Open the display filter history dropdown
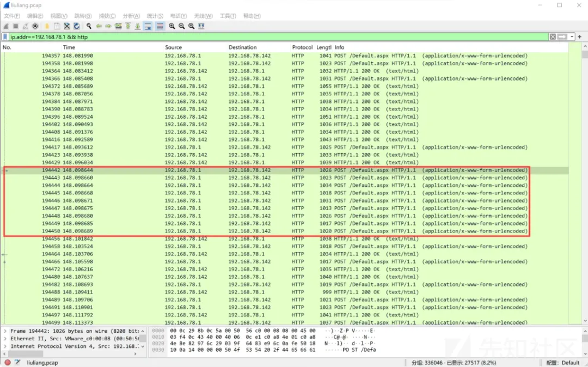Screen dimensions: 588x367 [x=572, y=37]
